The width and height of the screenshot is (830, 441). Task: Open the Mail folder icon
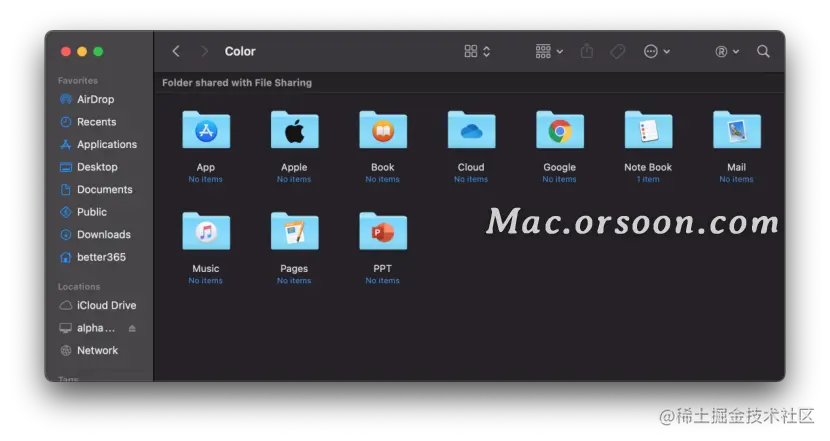(x=736, y=130)
